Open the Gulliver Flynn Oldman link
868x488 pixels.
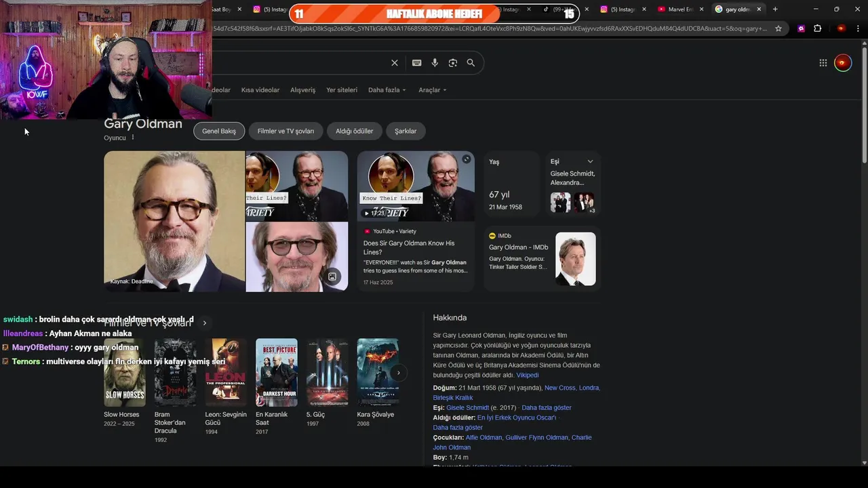click(x=537, y=438)
